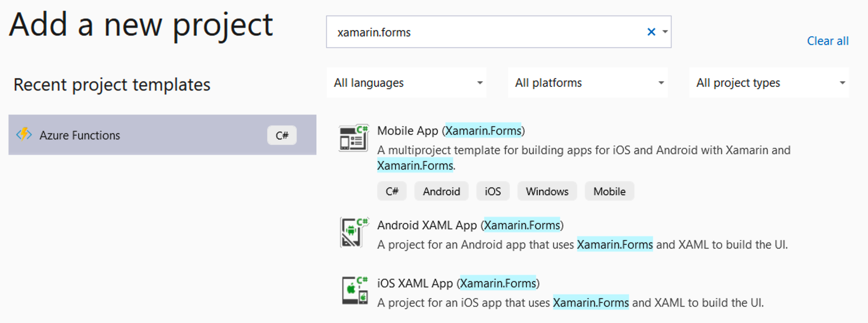The height and width of the screenshot is (323, 868).
Task: Click the iOS XAML App icon
Action: point(355,290)
